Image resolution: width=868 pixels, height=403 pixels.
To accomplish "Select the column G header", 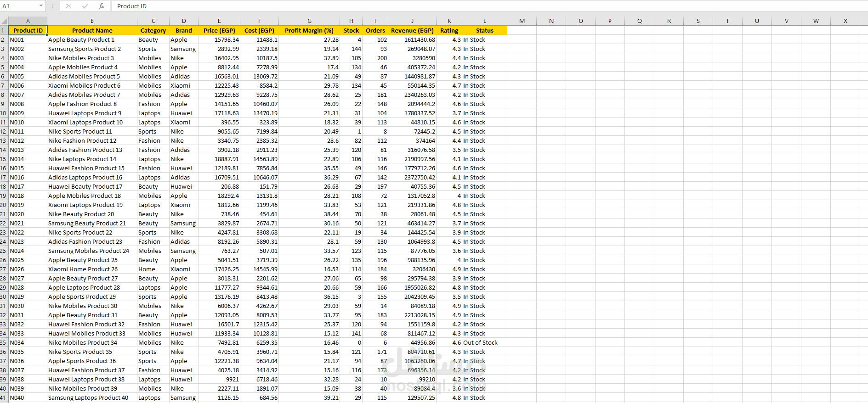I will point(309,21).
